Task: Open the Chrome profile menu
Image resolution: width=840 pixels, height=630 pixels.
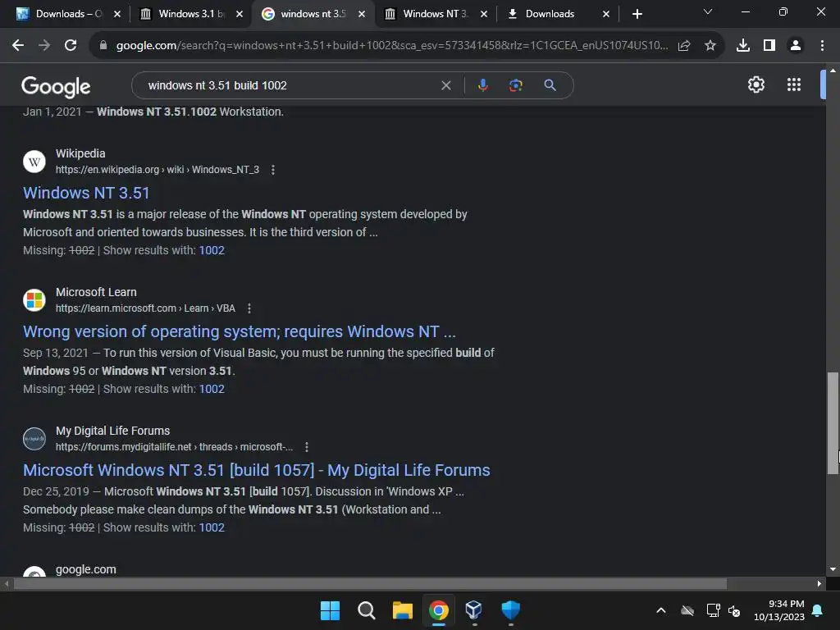Action: point(796,46)
